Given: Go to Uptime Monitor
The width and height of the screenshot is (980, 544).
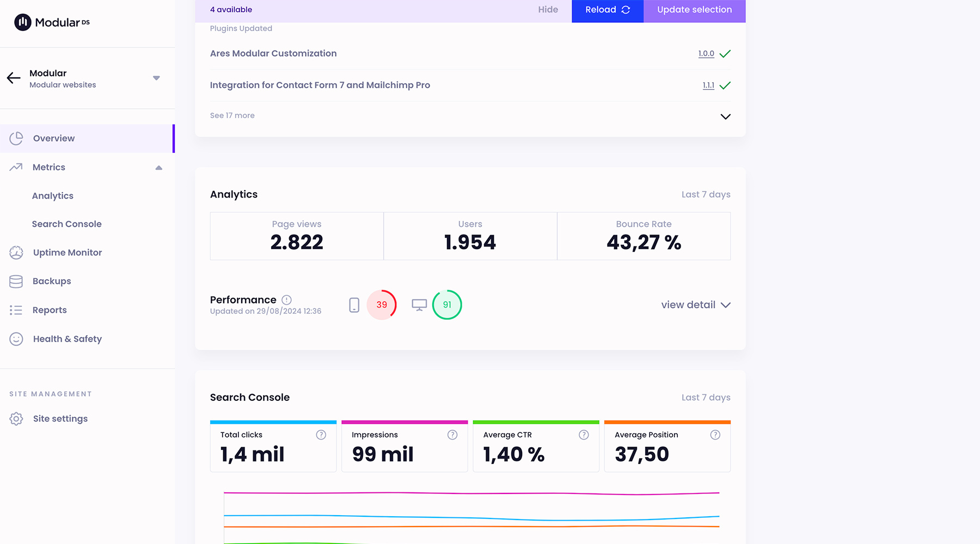Looking at the screenshot, I should click(x=68, y=252).
